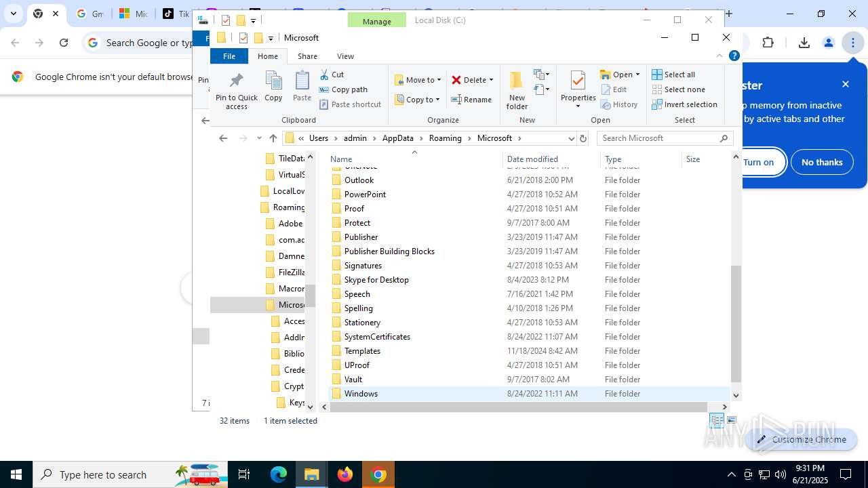Open the File menu tab
This screenshot has width=868, height=488.
click(229, 56)
